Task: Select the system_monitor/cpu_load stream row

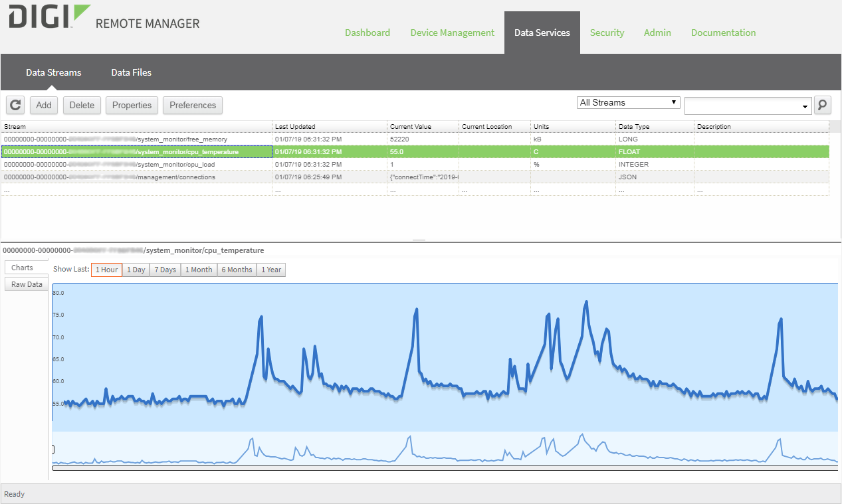Action: (x=415, y=164)
